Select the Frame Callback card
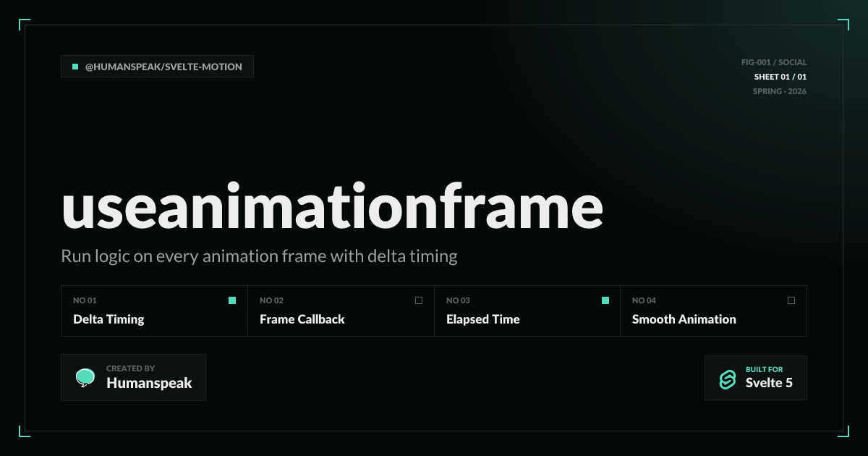 pos(341,311)
